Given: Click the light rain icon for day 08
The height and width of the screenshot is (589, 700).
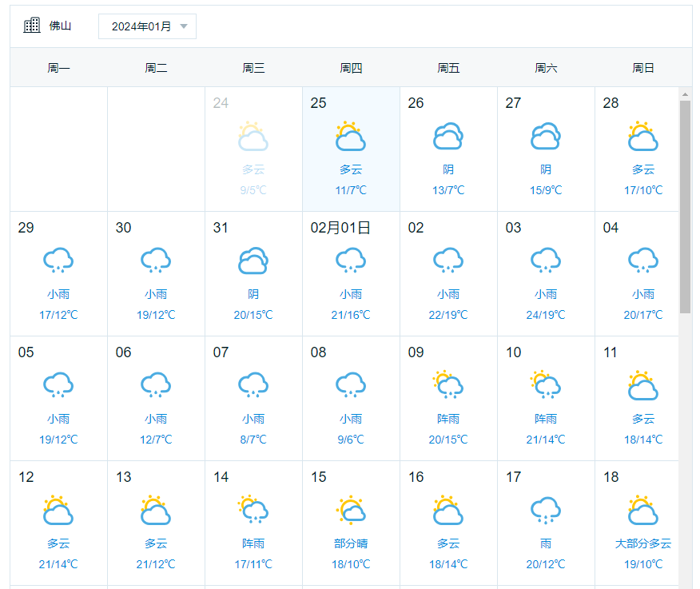Looking at the screenshot, I should point(351,384).
